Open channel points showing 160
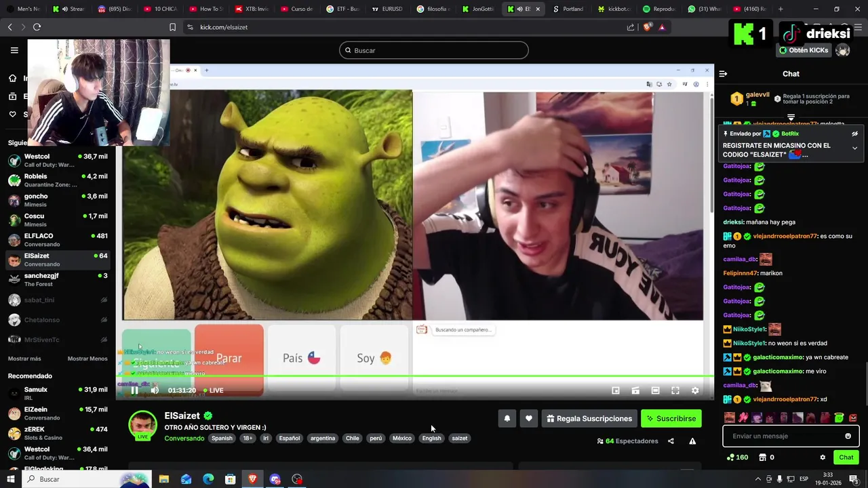The width and height of the screenshot is (868, 488). 736,457
